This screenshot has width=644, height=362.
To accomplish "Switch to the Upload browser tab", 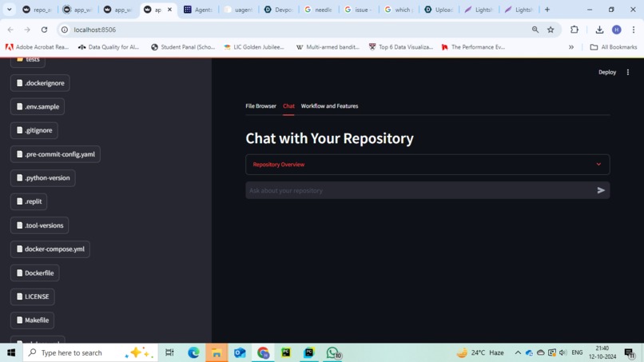I will pos(439,10).
